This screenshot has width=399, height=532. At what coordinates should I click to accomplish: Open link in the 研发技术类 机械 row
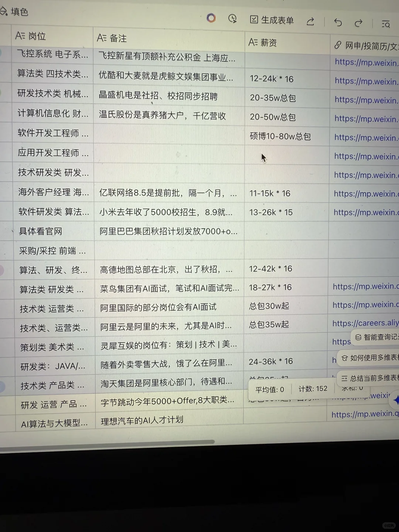366,100
